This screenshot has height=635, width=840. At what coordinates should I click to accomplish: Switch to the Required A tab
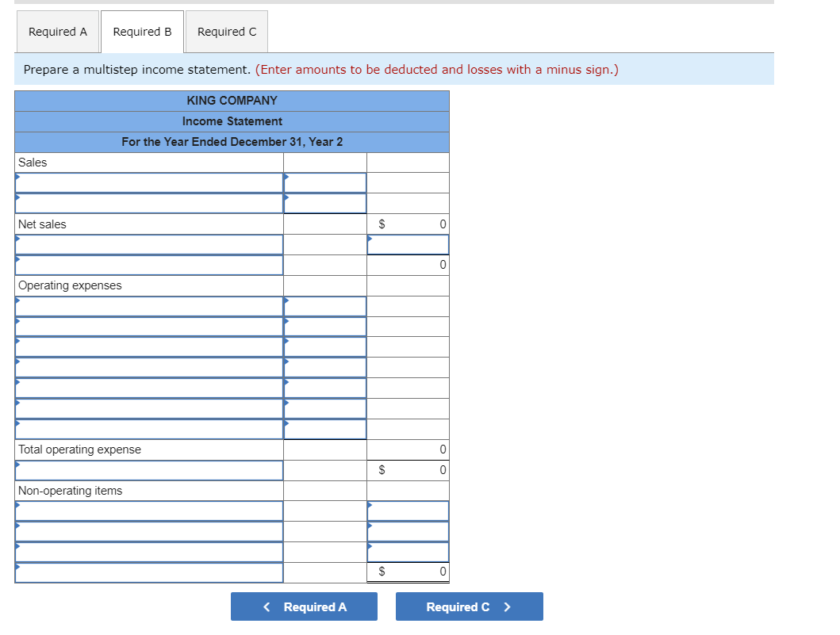(57, 32)
